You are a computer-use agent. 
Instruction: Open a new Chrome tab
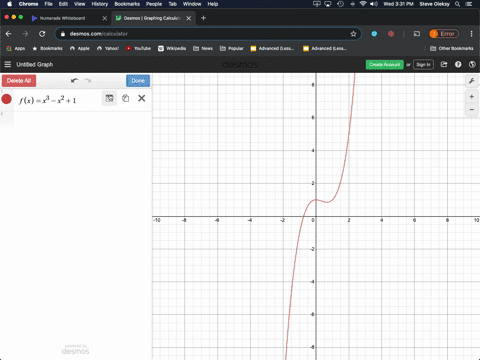[x=203, y=18]
